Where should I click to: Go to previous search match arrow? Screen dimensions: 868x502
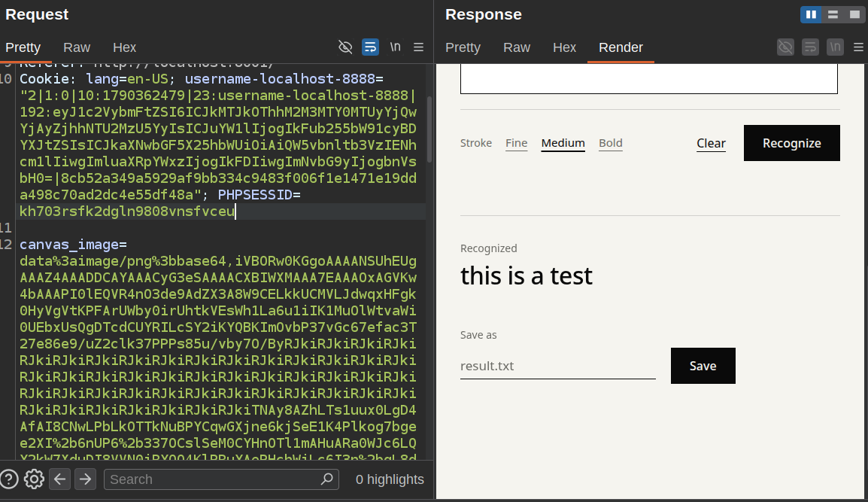[59, 479]
